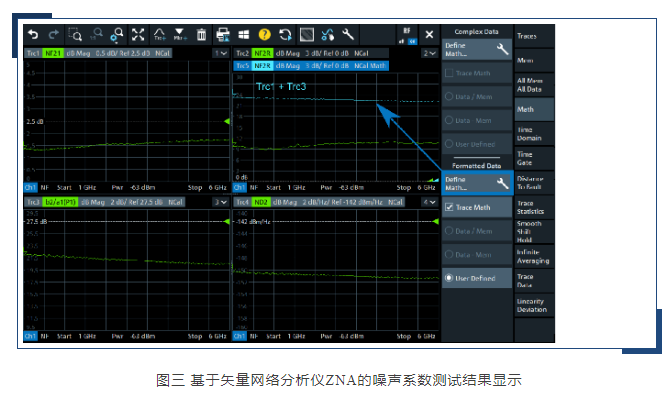Expand the diagram 2 number dropdown
Image resolution: width=670 pixels, height=403 pixels.
[x=429, y=52]
